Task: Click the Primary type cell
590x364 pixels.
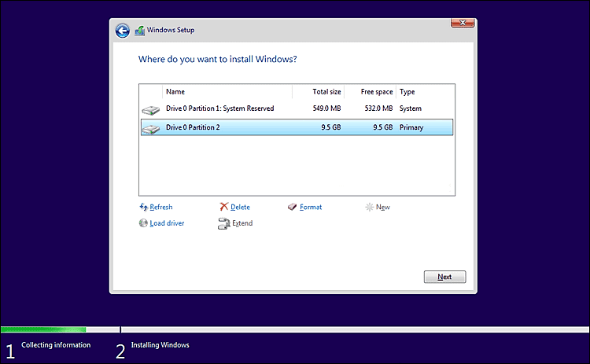Action: coord(411,127)
